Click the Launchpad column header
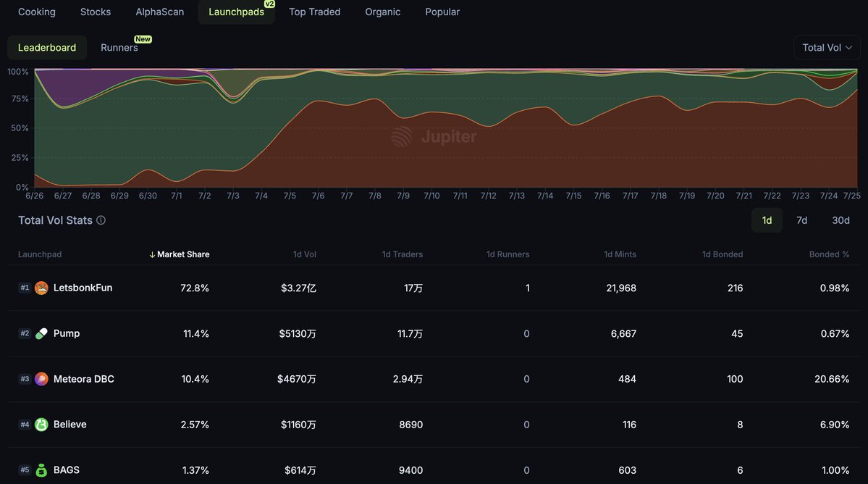This screenshot has width=868, height=484. pyautogui.click(x=40, y=255)
